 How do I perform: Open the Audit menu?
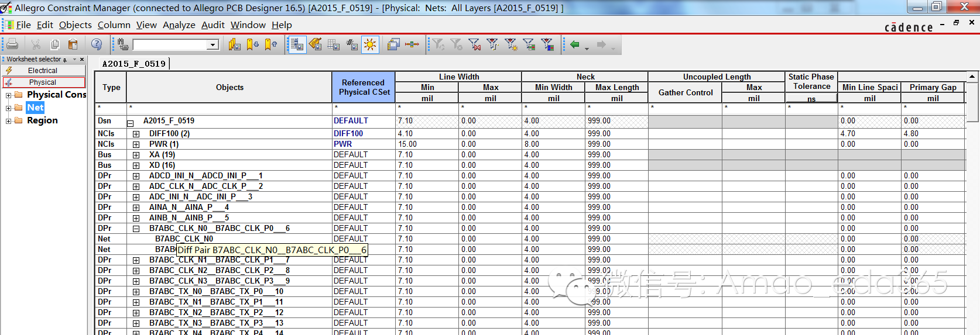pyautogui.click(x=213, y=25)
